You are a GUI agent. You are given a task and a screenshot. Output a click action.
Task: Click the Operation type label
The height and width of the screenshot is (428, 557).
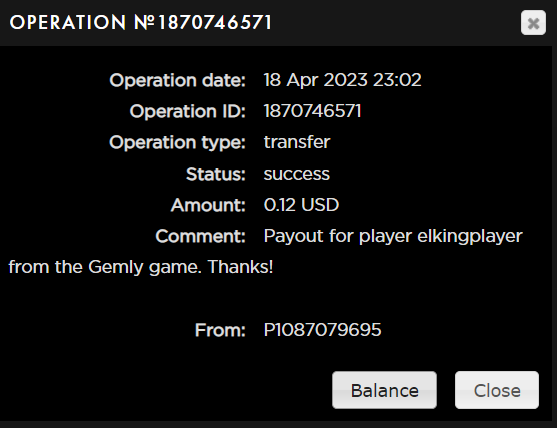(178, 143)
